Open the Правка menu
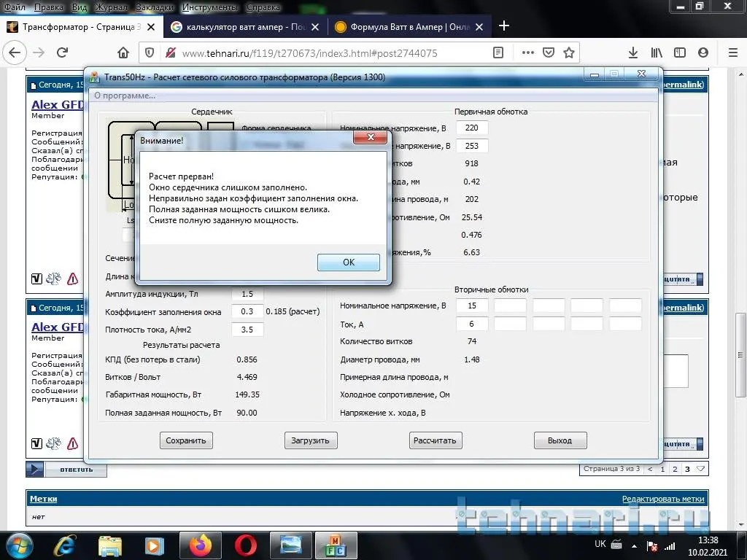747x560 pixels. pyautogui.click(x=49, y=7)
